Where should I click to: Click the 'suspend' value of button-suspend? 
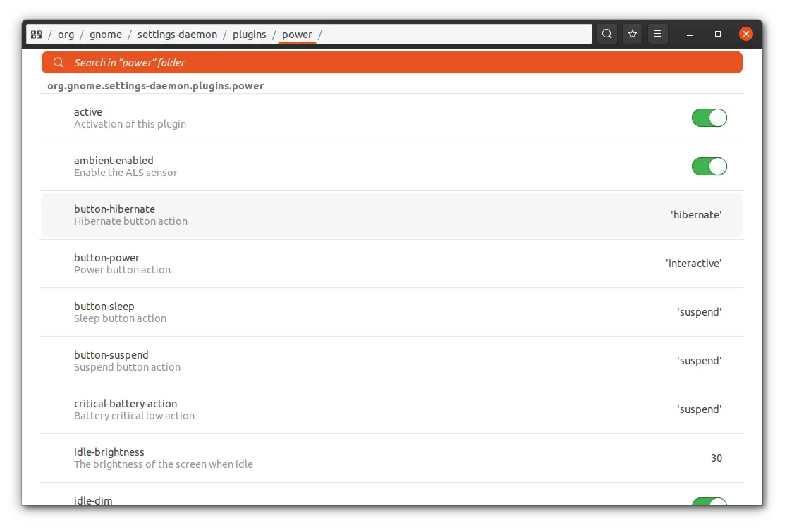point(699,361)
